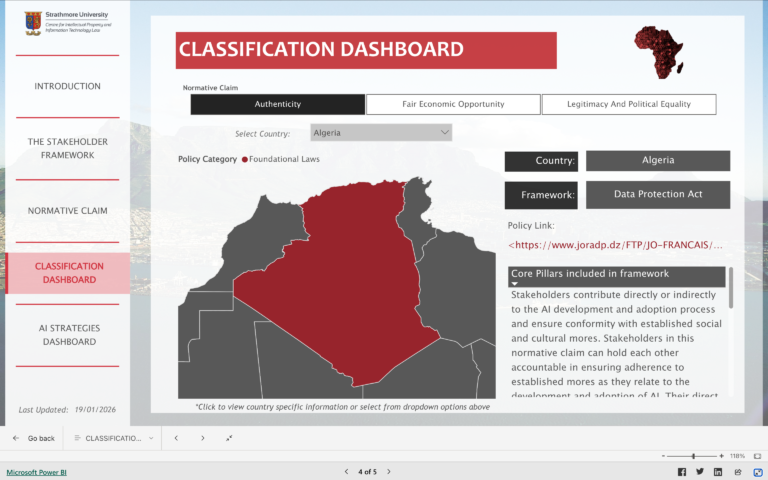The image size is (768, 480).
Task: Click the Last Updated 19/01/2026 text
Action: pos(67,410)
